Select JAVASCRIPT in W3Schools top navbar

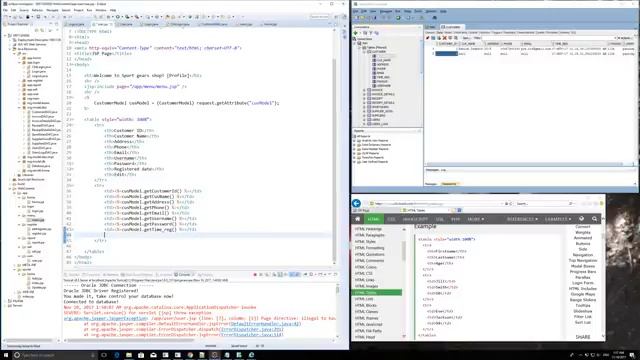[415, 219]
